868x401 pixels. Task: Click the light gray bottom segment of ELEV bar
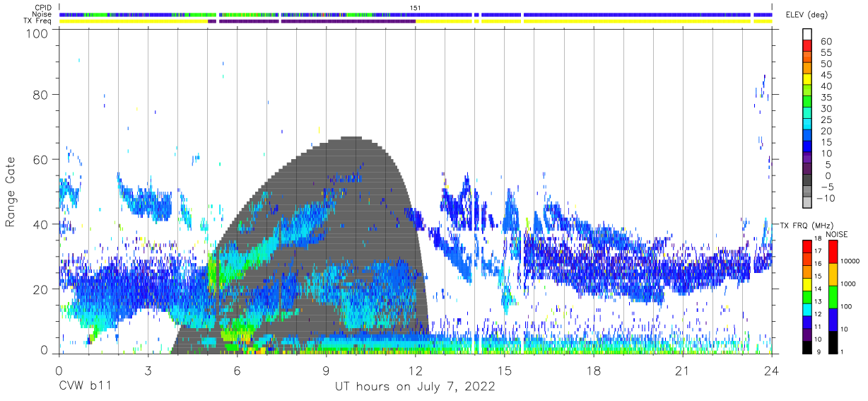(x=807, y=203)
